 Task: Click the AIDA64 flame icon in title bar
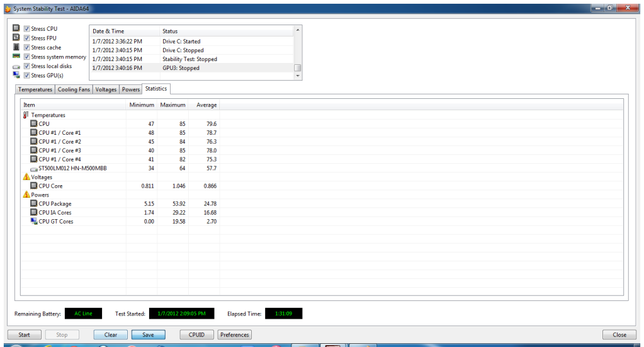(8, 9)
